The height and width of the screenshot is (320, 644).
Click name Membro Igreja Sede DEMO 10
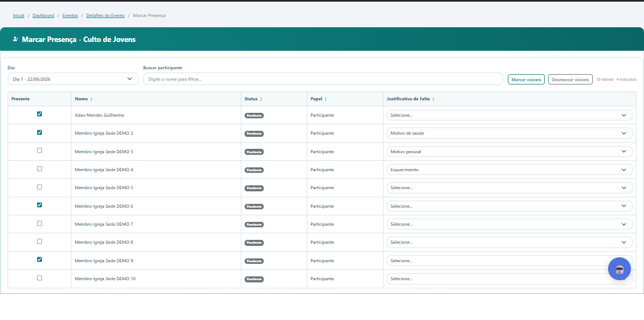105,279
